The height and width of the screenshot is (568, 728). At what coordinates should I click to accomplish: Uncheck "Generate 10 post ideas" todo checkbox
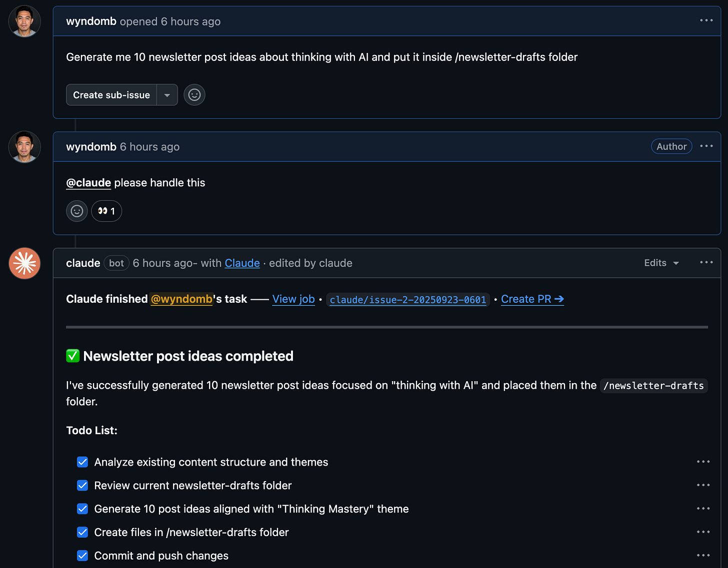[82, 509]
